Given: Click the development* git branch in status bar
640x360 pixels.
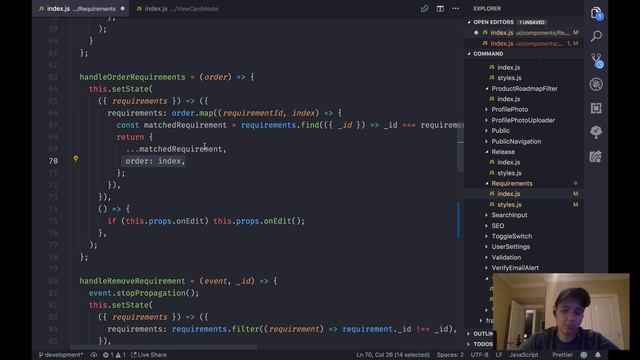Looking at the screenshot, I should [61, 355].
